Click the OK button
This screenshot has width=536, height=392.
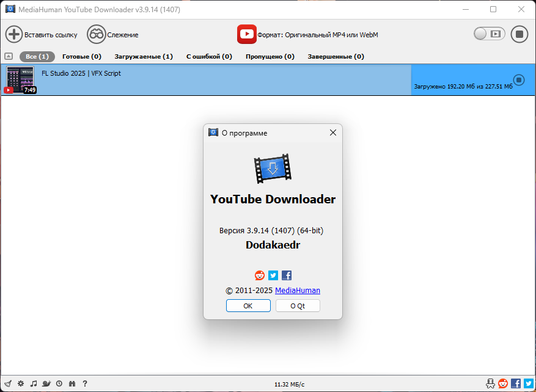pyautogui.click(x=248, y=306)
